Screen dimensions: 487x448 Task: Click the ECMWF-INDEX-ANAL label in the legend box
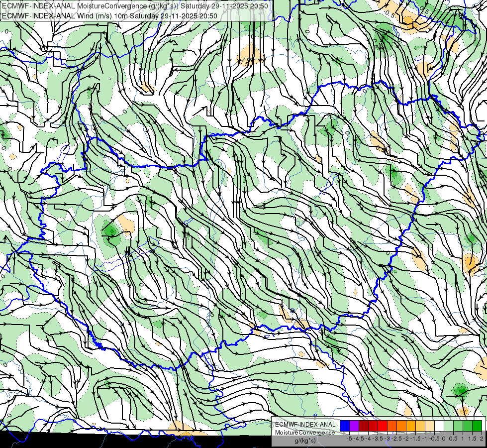(305, 425)
